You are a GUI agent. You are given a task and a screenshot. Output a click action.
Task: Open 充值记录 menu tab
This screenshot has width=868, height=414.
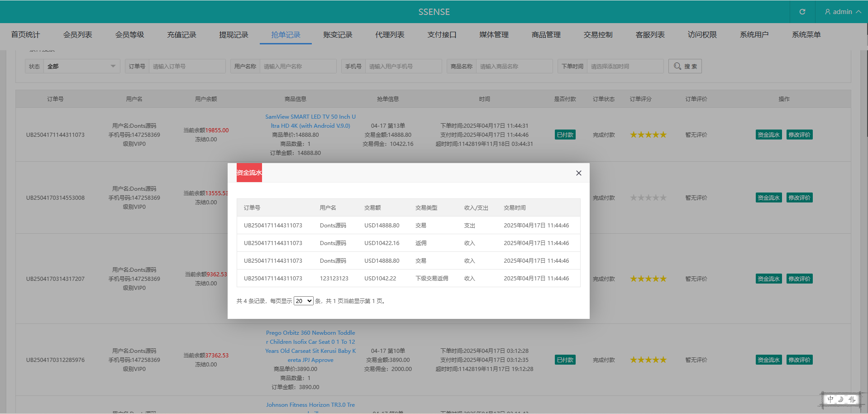181,35
